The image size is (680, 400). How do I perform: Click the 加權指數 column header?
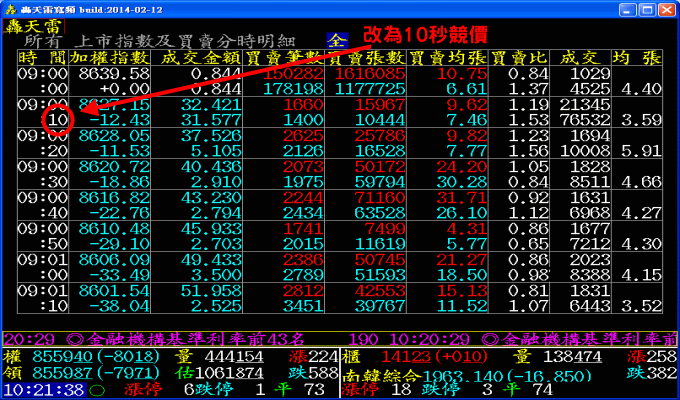(x=110, y=57)
